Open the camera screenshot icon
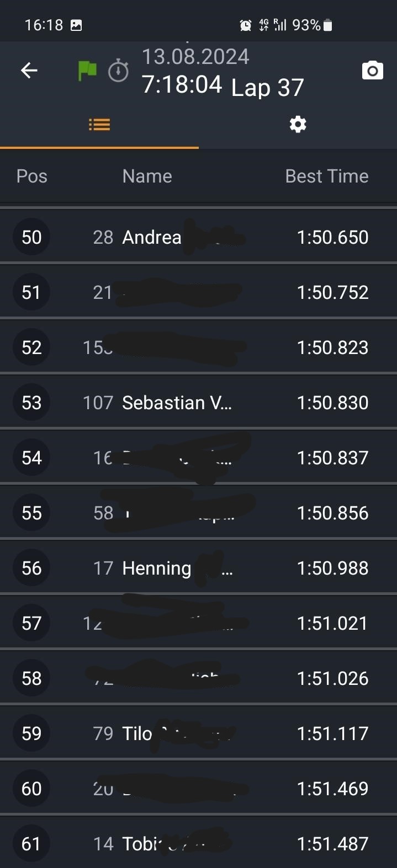 [372, 70]
